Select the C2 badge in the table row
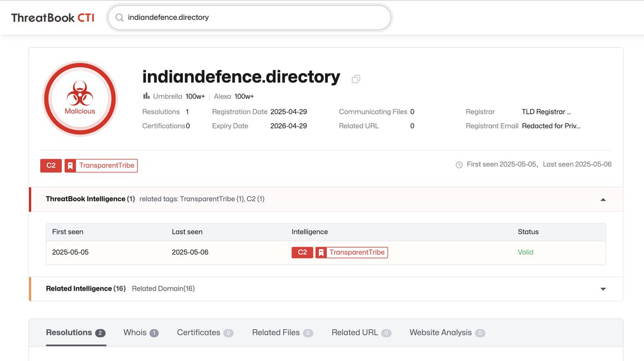Screen dimensions: 644x361 click(x=302, y=252)
